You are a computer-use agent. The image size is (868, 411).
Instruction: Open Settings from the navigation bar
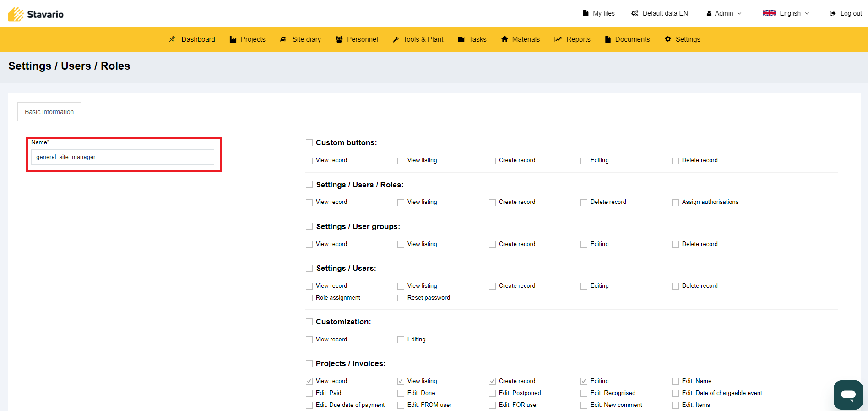(688, 39)
